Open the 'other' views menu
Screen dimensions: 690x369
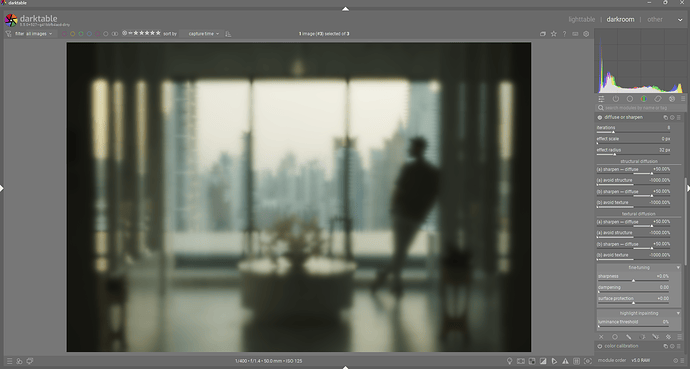(x=654, y=19)
